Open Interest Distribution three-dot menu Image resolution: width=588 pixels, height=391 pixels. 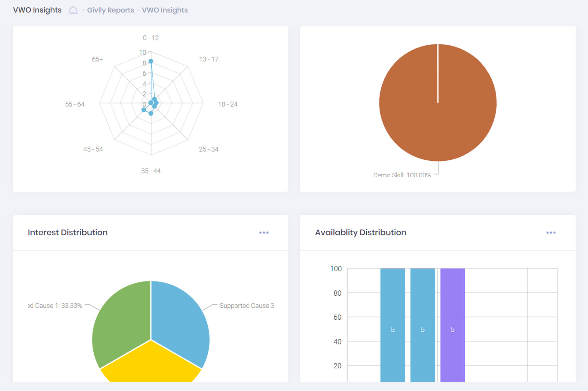[264, 233]
